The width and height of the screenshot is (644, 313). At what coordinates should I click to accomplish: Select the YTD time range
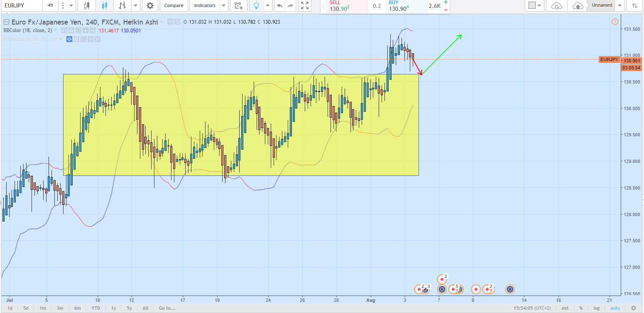(x=95, y=308)
